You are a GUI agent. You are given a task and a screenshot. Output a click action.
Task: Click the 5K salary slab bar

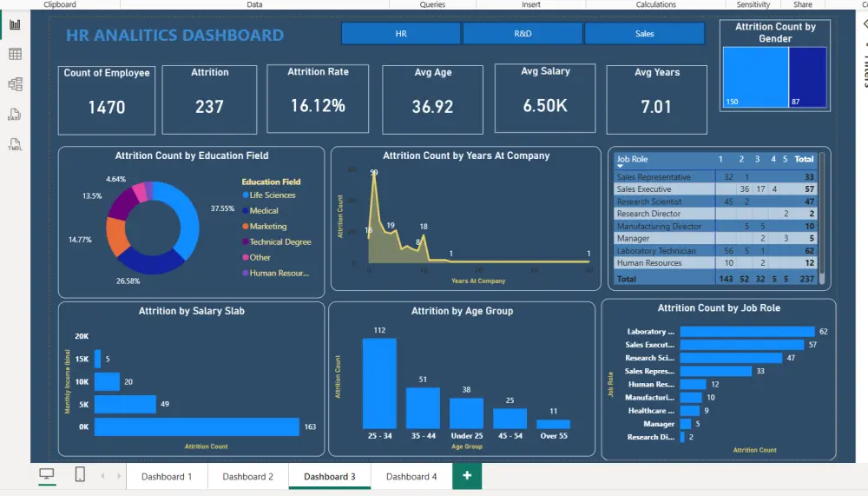pos(125,404)
